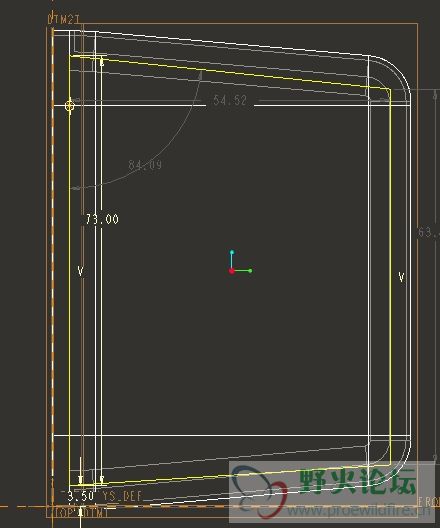Select the orange dashed vertical datum line
This screenshot has width=440, height=528.
[53, 269]
